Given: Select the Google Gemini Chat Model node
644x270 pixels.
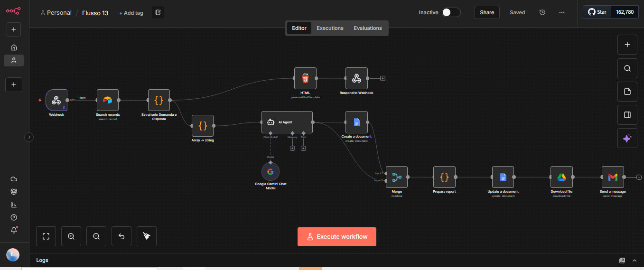Looking at the screenshot, I should point(271,172).
